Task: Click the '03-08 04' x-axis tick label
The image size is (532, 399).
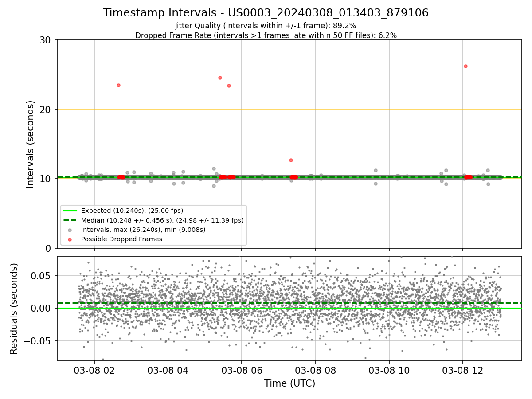Action: [x=168, y=370]
